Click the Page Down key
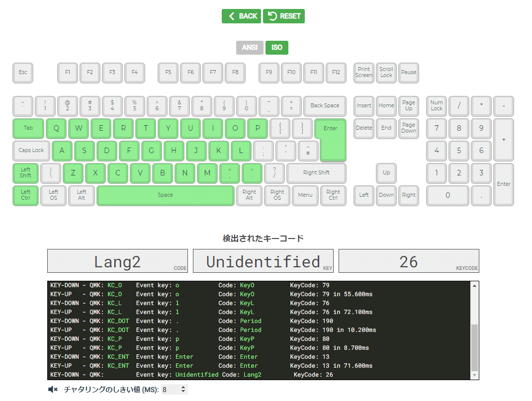Viewport: 532px width, 401px height. [x=409, y=128]
